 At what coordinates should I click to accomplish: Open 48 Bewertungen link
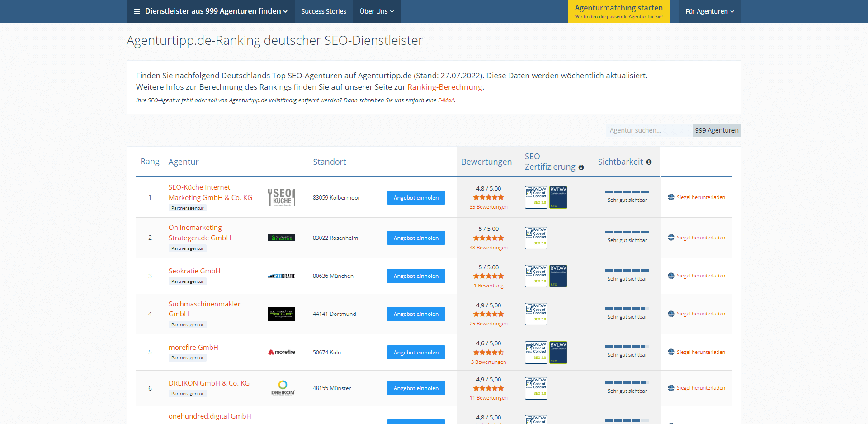(488, 248)
